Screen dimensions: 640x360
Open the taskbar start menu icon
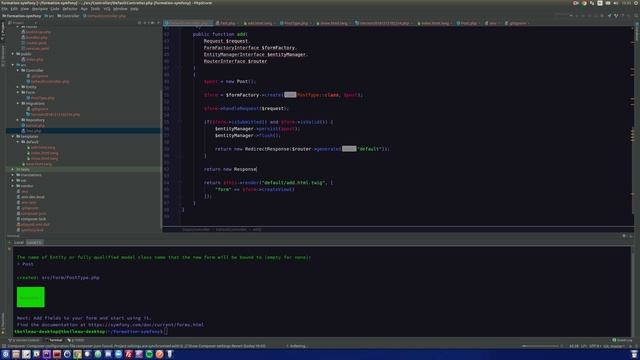point(5,354)
